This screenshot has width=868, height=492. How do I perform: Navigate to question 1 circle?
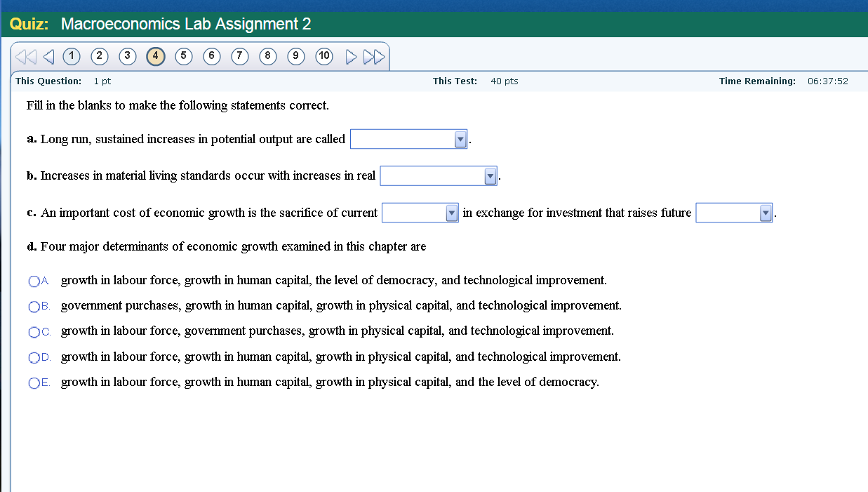click(71, 56)
